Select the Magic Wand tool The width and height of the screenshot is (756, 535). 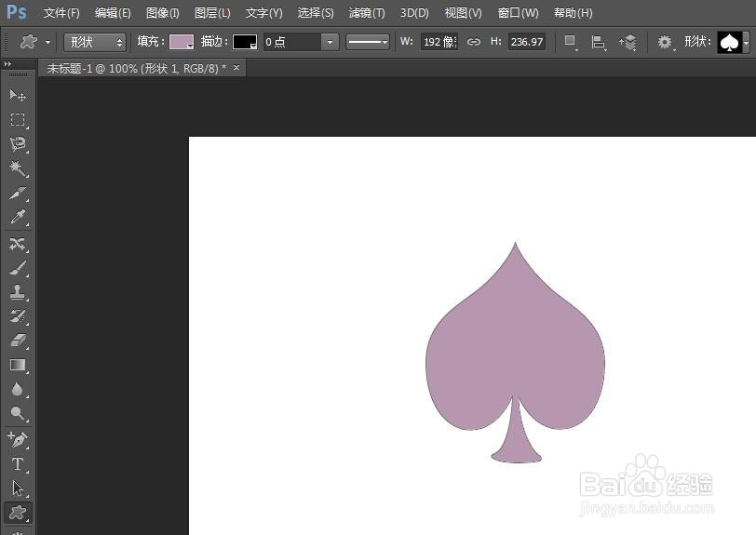pos(18,168)
